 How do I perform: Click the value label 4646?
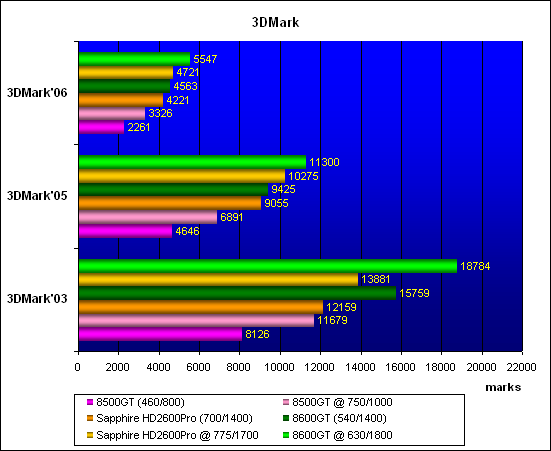click(x=187, y=231)
